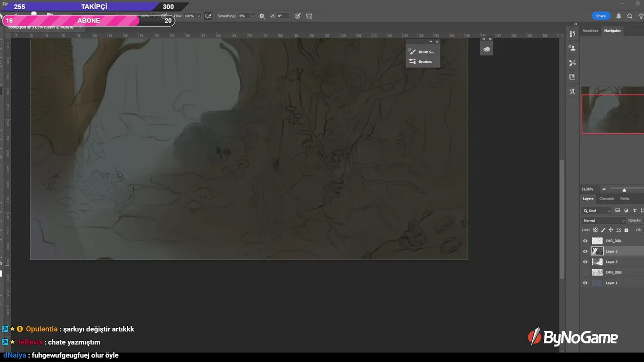Viewport: 644px width, 362px height.
Task: Switch to Channels tab
Action: [607, 199]
